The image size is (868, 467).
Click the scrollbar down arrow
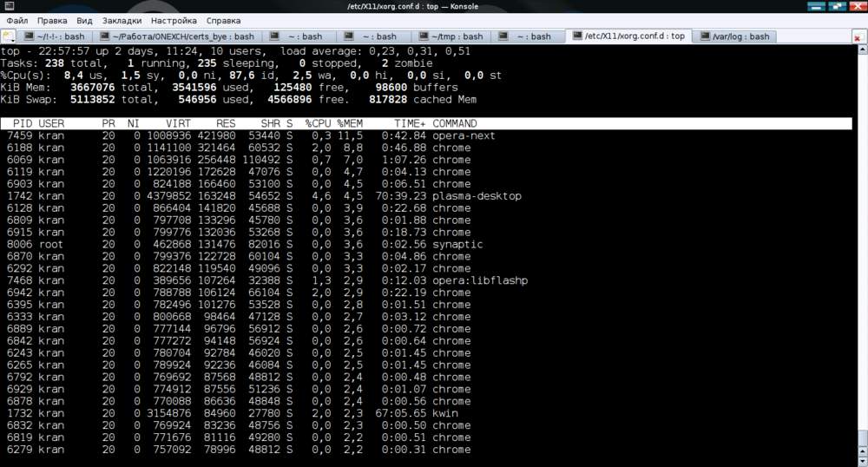tap(863, 462)
